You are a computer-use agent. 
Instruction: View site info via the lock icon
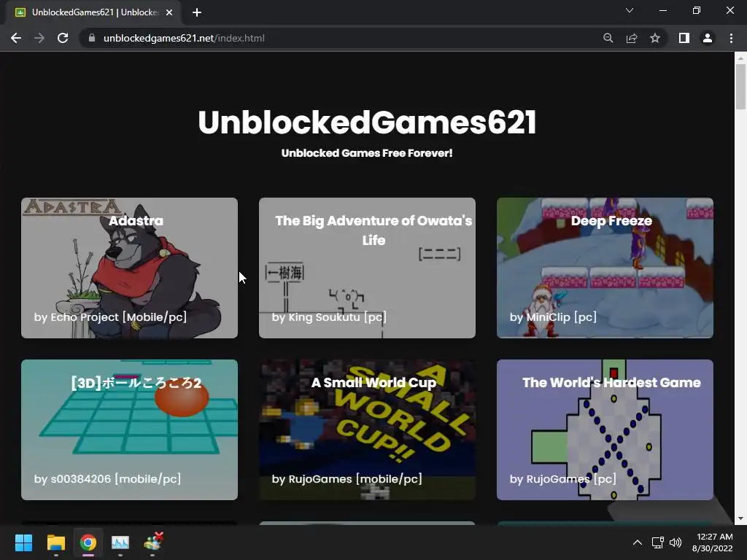point(92,38)
